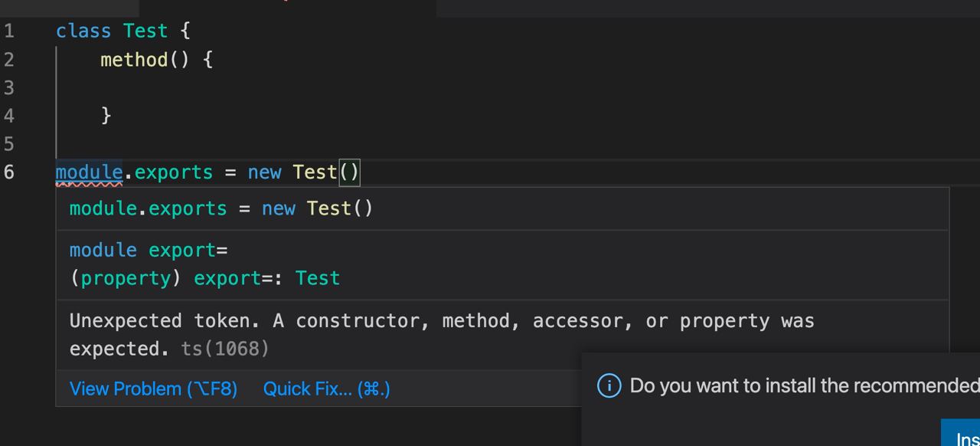Select line number 3 in the gutter
Image resolution: width=980 pixels, height=446 pixels.
point(8,88)
